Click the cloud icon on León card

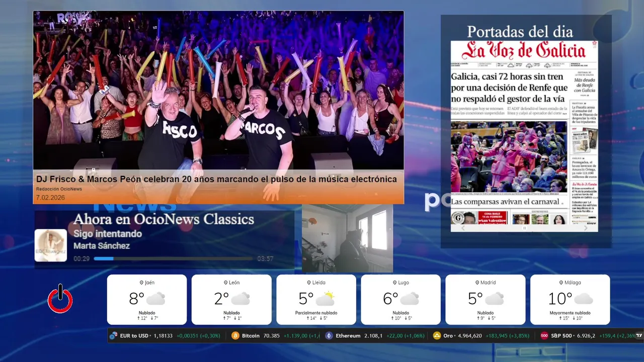pyautogui.click(x=240, y=299)
